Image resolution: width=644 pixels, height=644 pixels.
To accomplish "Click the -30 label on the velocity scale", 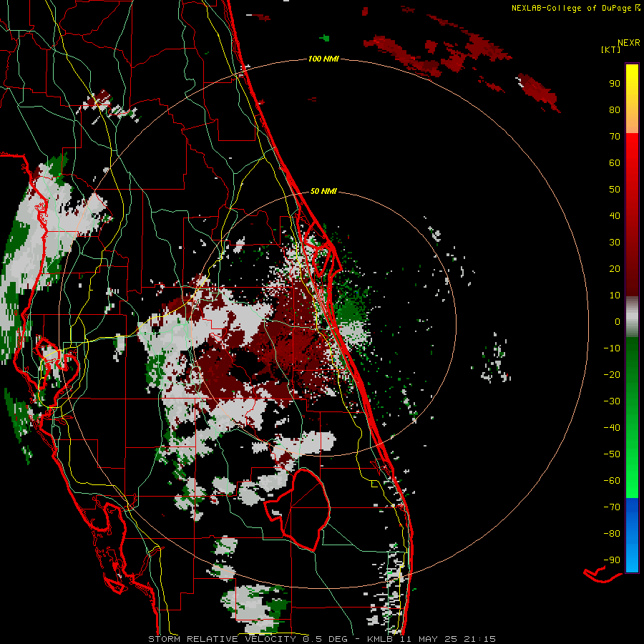I will (612, 401).
